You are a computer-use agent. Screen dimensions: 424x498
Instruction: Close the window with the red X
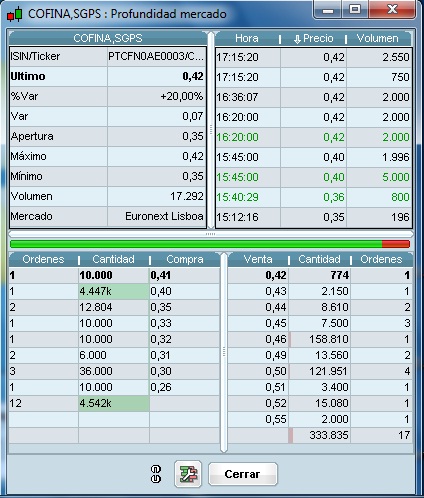(393, 10)
